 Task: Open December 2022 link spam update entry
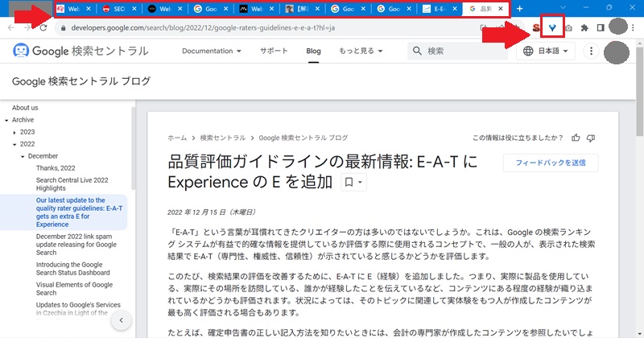coord(76,245)
